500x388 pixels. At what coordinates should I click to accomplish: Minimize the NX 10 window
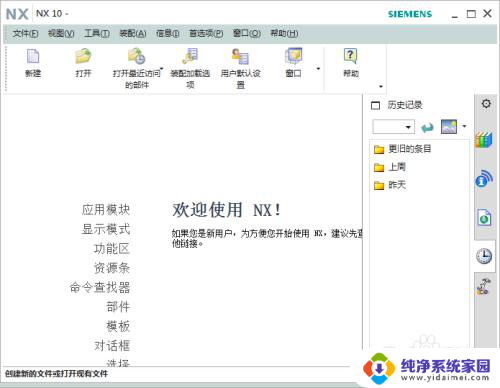[455, 16]
